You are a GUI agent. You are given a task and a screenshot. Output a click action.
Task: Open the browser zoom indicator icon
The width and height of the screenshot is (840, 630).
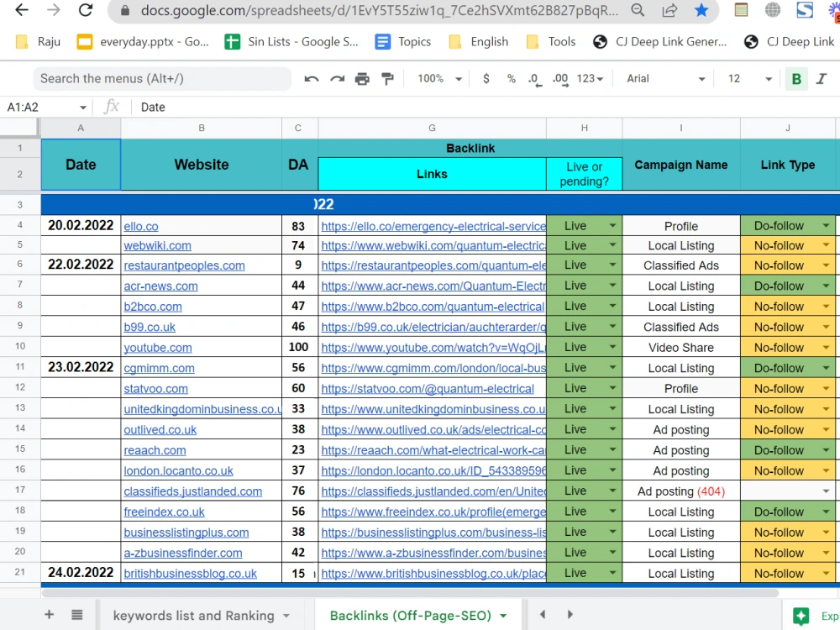pyautogui.click(x=638, y=10)
